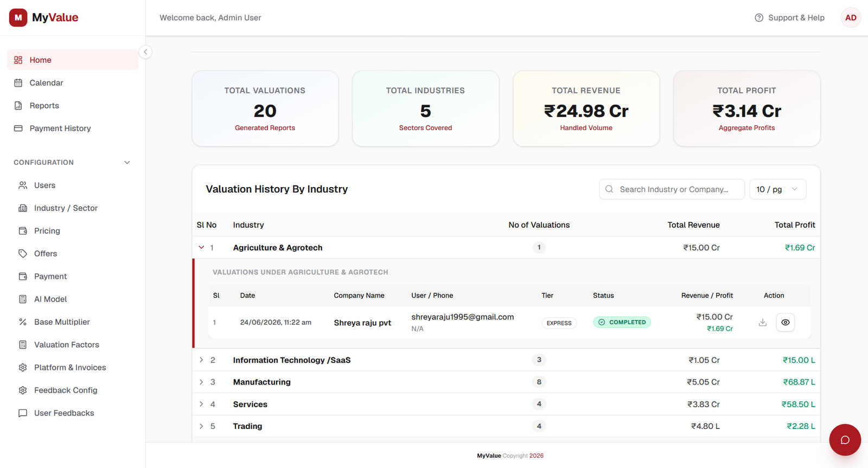Click the EXPRESS tier badge

click(x=559, y=323)
